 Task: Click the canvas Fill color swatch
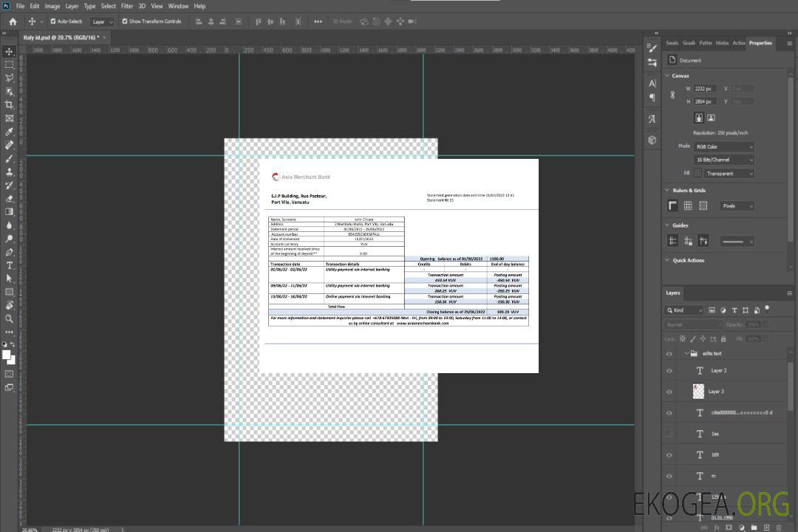click(698, 174)
